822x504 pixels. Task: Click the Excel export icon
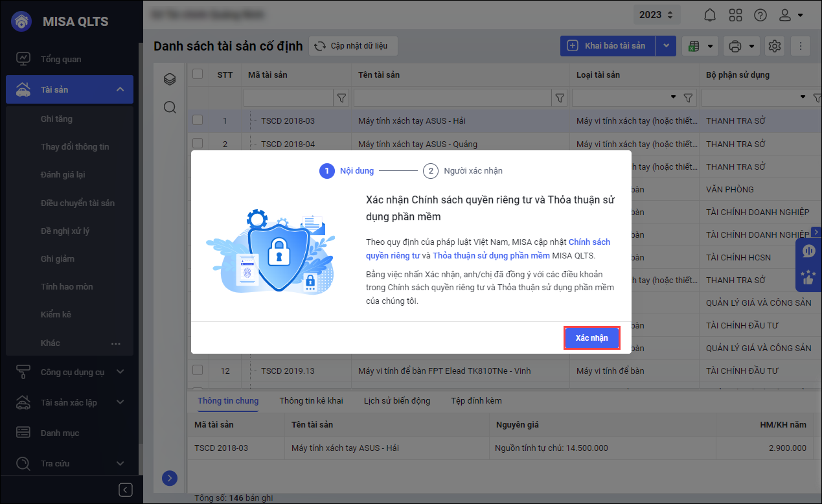[x=694, y=46]
